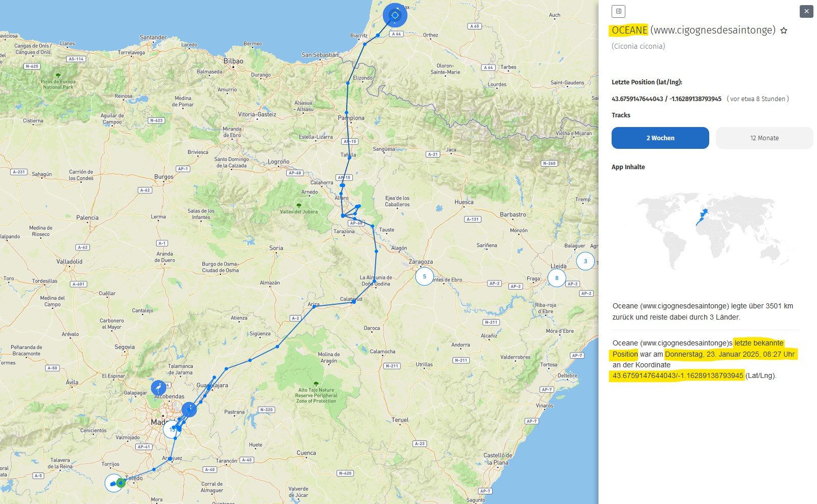Select the stork icon marker near Alcobendas
The image size is (817, 504).
coord(159,389)
